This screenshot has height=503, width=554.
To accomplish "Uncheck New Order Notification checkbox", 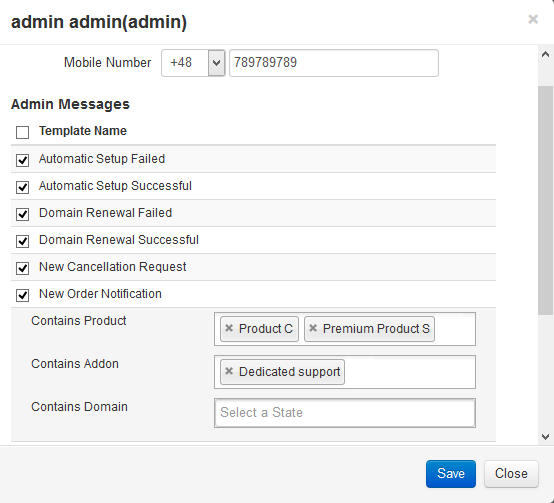I will click(x=23, y=295).
